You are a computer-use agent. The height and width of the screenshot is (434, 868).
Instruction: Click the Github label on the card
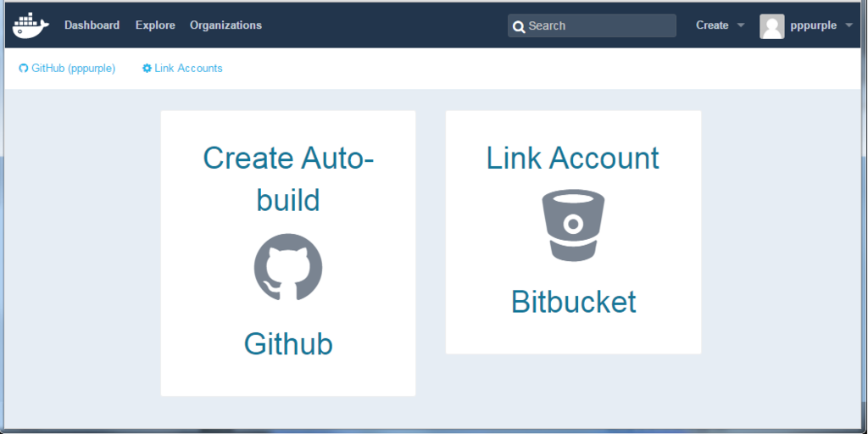coord(288,344)
